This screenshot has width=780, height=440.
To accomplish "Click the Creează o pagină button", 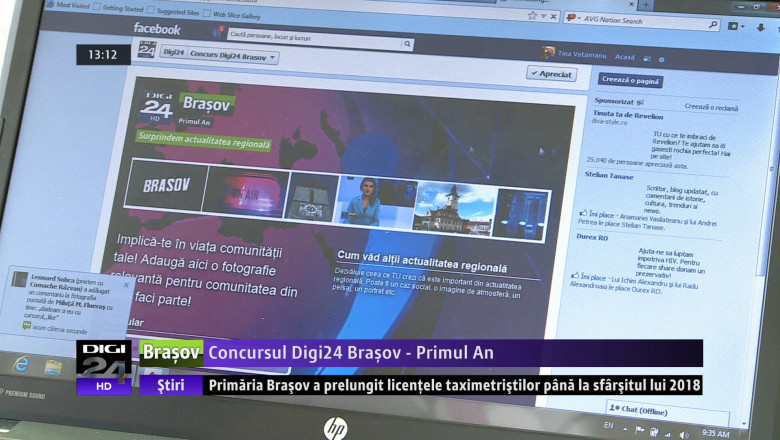I will [630, 80].
